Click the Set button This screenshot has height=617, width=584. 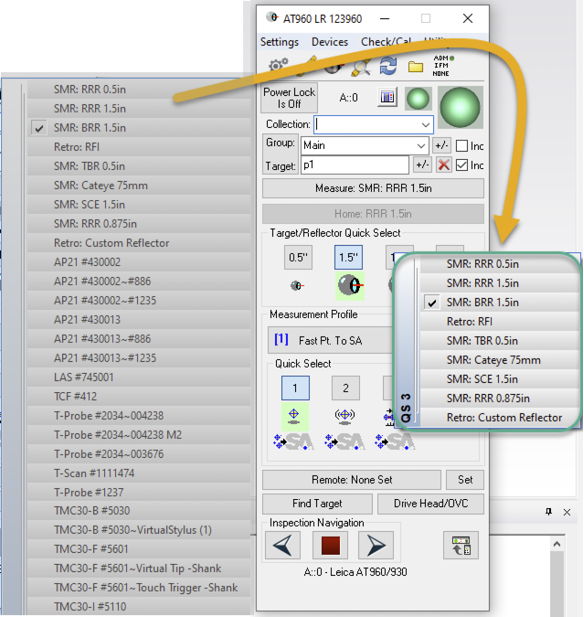[x=465, y=480]
